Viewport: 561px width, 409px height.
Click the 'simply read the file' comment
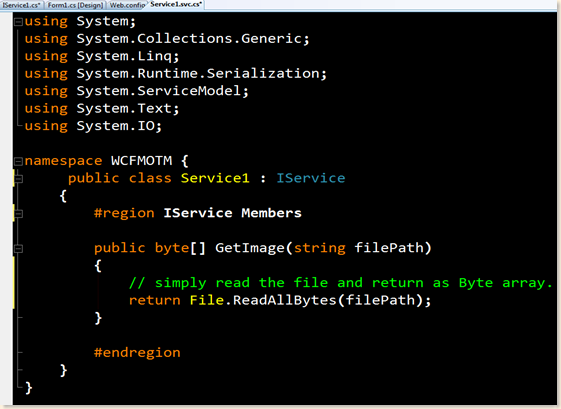click(340, 283)
